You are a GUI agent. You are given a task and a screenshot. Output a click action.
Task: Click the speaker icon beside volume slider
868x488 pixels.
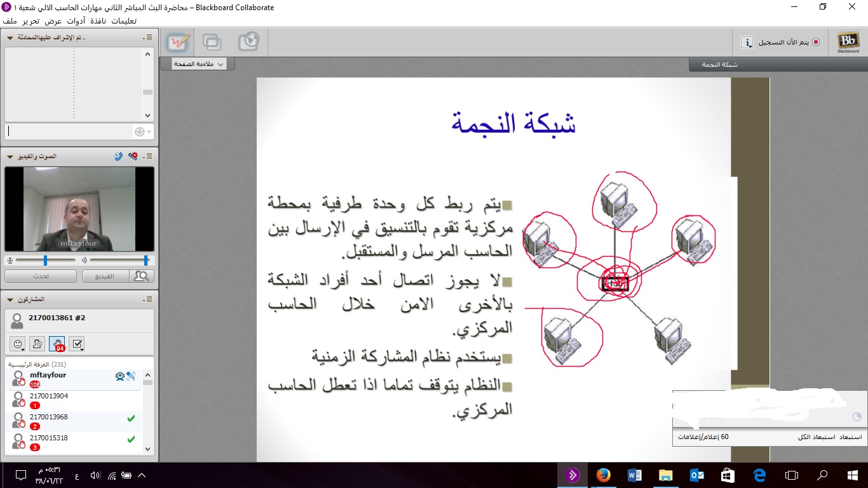pos(83,261)
